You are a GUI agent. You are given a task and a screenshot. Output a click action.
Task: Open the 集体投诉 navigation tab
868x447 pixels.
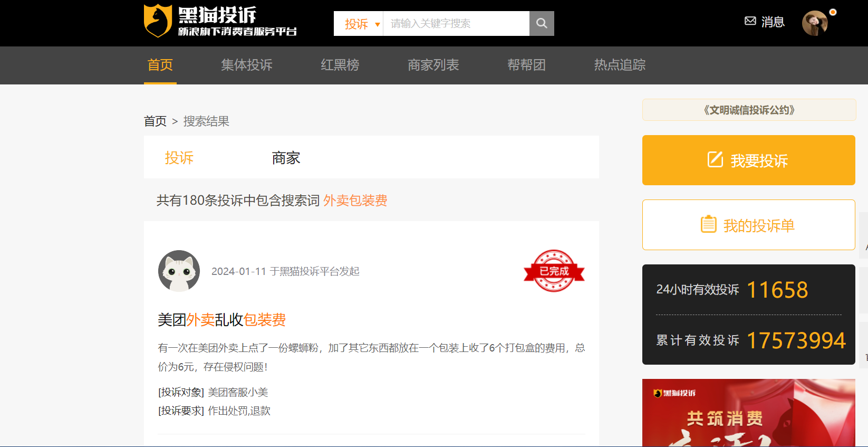coord(247,65)
